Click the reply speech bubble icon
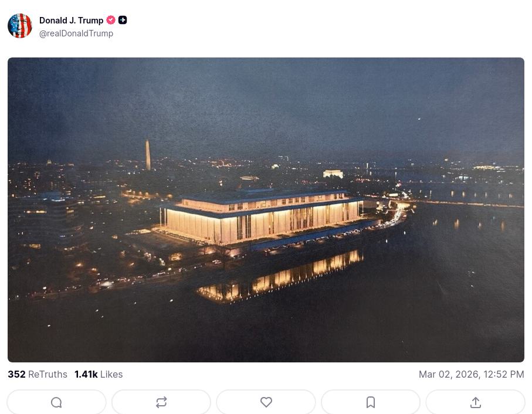The height and width of the screenshot is (414, 532). [56, 402]
